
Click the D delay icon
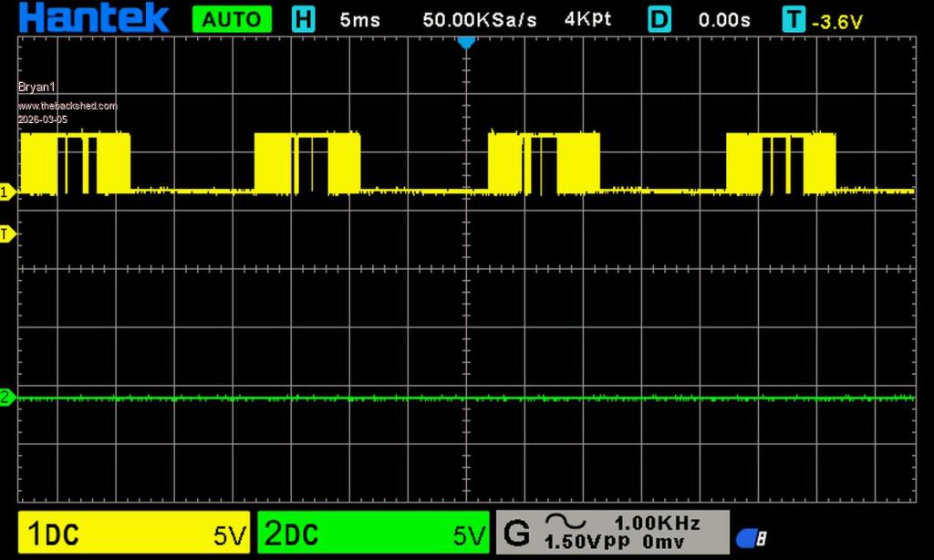(659, 19)
